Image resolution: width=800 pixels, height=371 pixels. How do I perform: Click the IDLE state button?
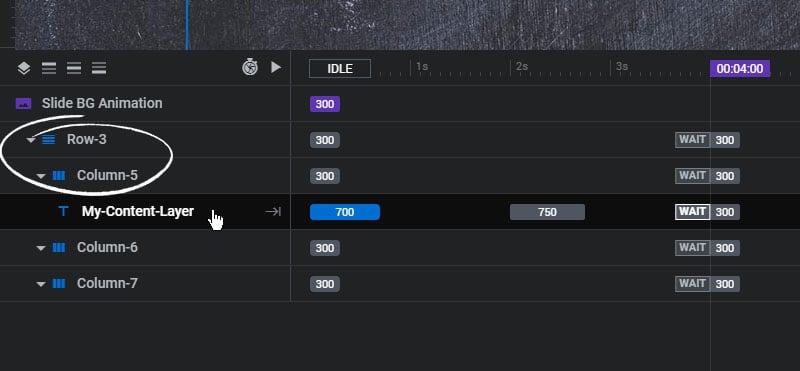340,68
